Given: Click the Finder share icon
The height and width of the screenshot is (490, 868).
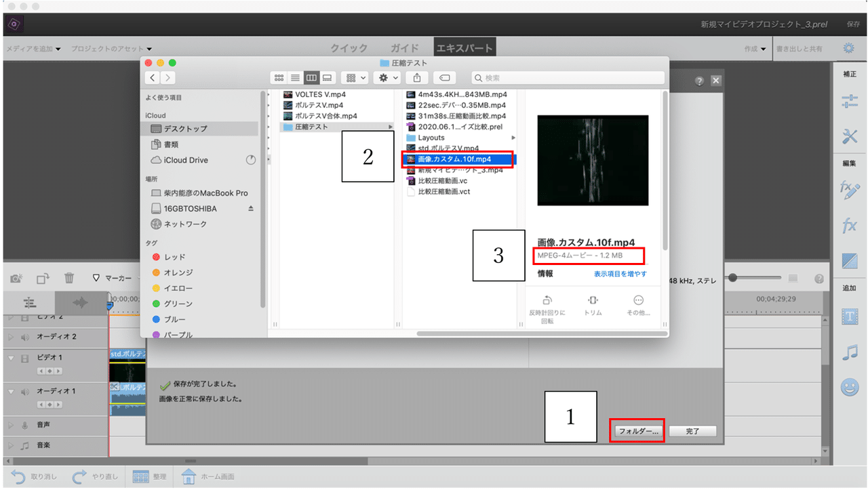Looking at the screenshot, I should coord(417,78).
